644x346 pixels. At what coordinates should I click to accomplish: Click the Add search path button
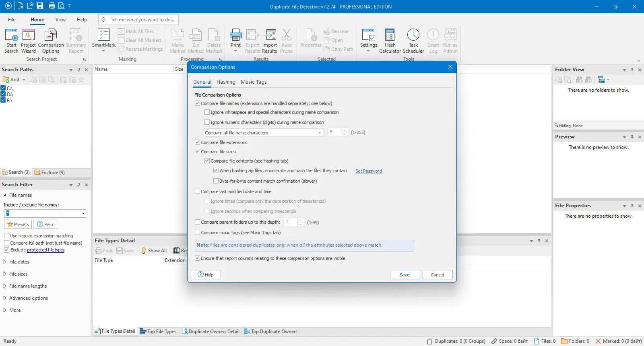(12, 80)
